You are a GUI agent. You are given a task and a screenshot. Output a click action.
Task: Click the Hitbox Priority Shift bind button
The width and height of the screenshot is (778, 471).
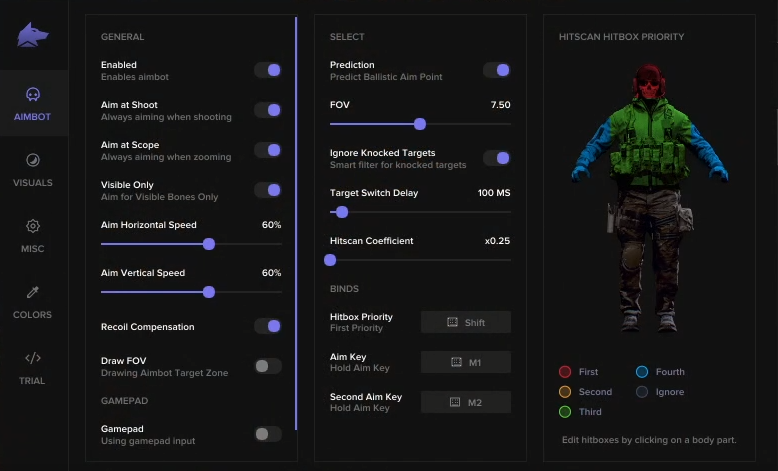point(465,322)
